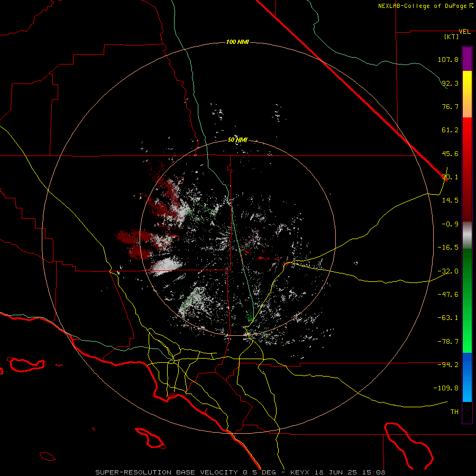The image size is (476, 476).
Task: Click the 14.5 velocity scale value
Action: tap(450, 200)
